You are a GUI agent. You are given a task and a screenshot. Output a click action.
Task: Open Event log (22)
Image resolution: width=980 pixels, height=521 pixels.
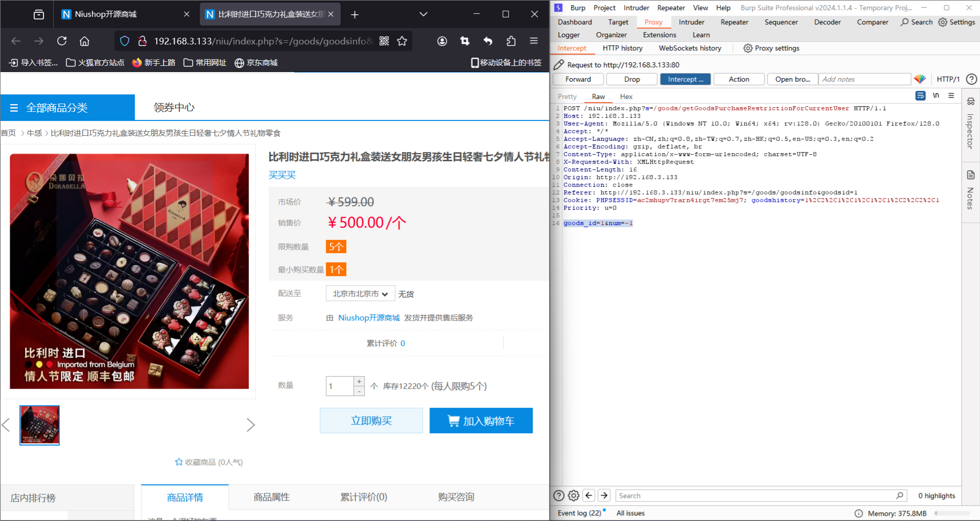580,513
